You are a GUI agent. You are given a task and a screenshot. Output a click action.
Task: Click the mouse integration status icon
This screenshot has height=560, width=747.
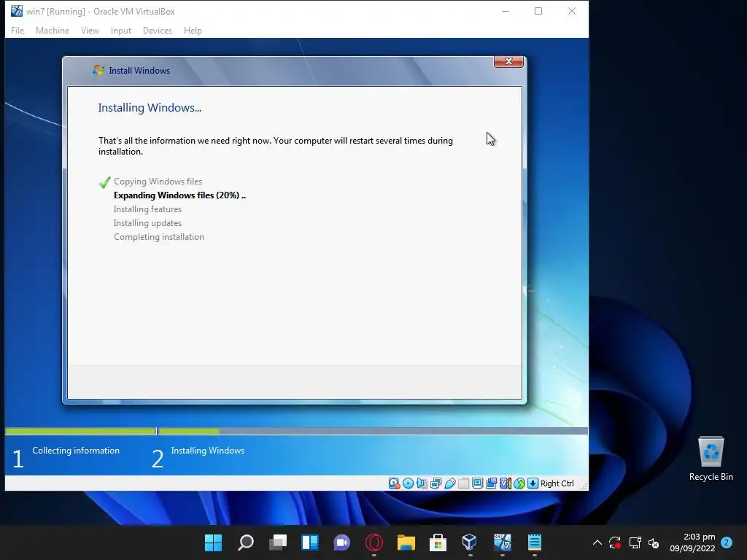[x=519, y=483]
